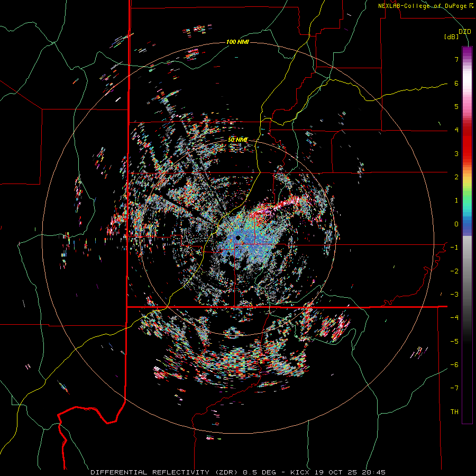
Task: Click the DZD [dB] color scale title
Action: 458,34
